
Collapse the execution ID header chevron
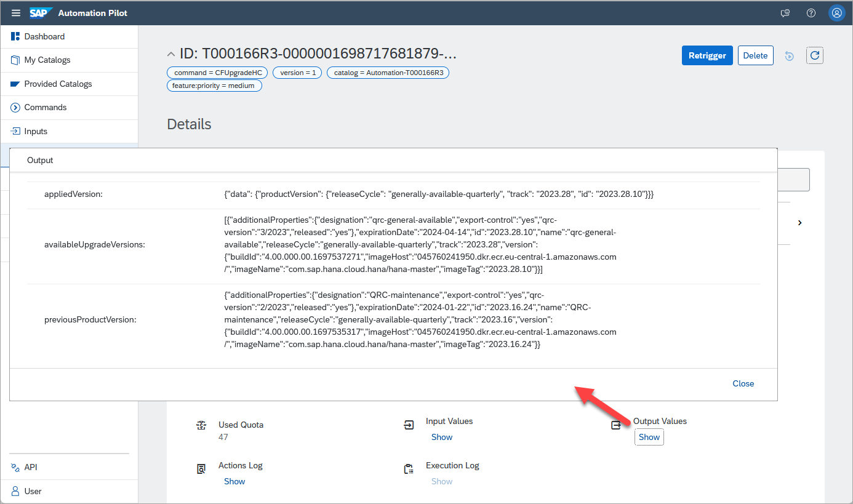pyautogui.click(x=171, y=54)
